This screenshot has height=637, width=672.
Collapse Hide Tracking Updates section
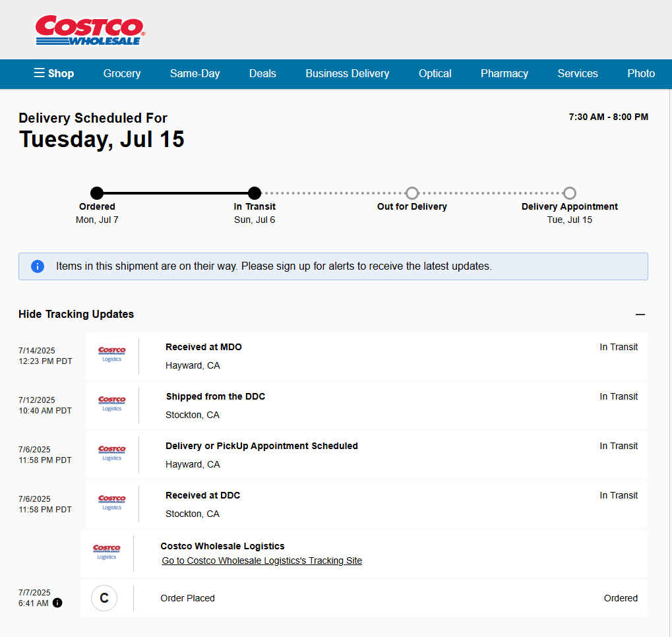pos(76,314)
